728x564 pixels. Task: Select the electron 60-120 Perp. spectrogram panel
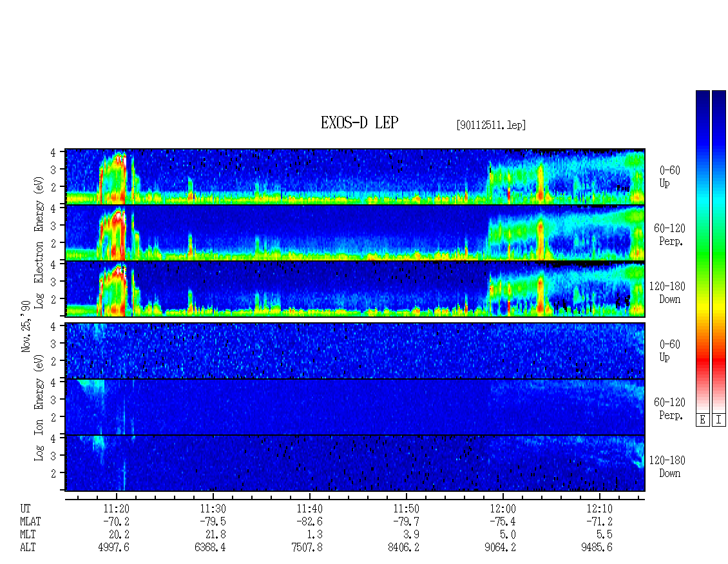(355, 233)
